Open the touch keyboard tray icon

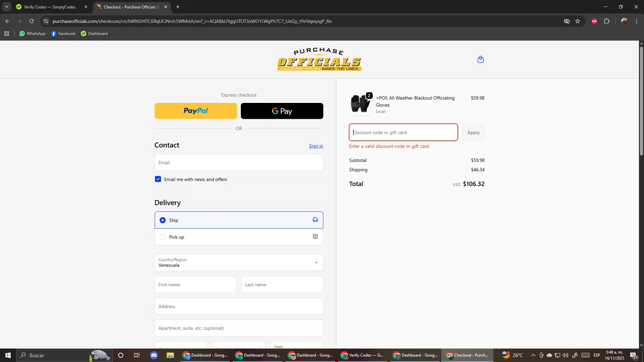pos(586,355)
